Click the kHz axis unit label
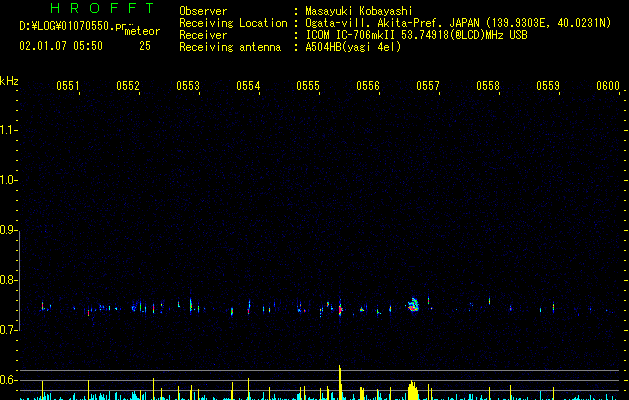 pos(9,81)
